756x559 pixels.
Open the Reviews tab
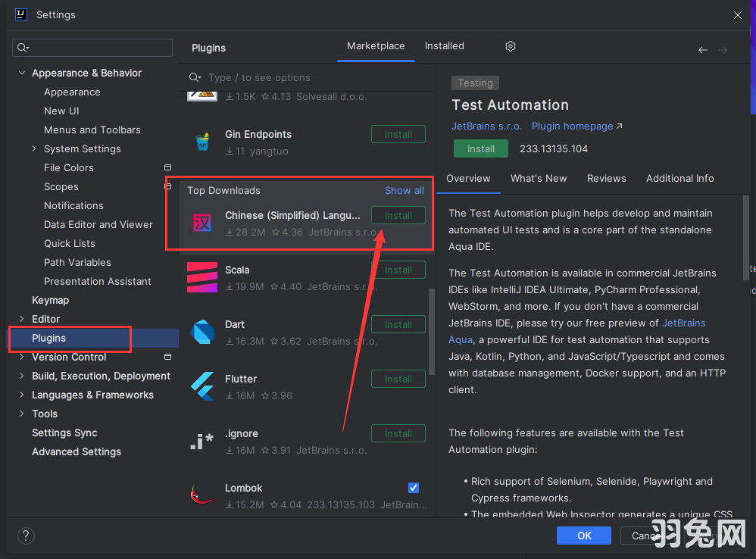(606, 179)
